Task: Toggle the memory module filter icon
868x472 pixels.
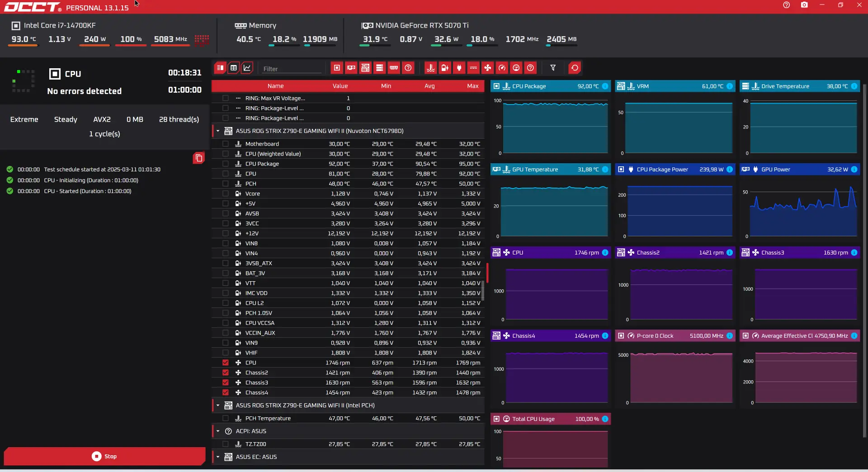Action: (394, 68)
